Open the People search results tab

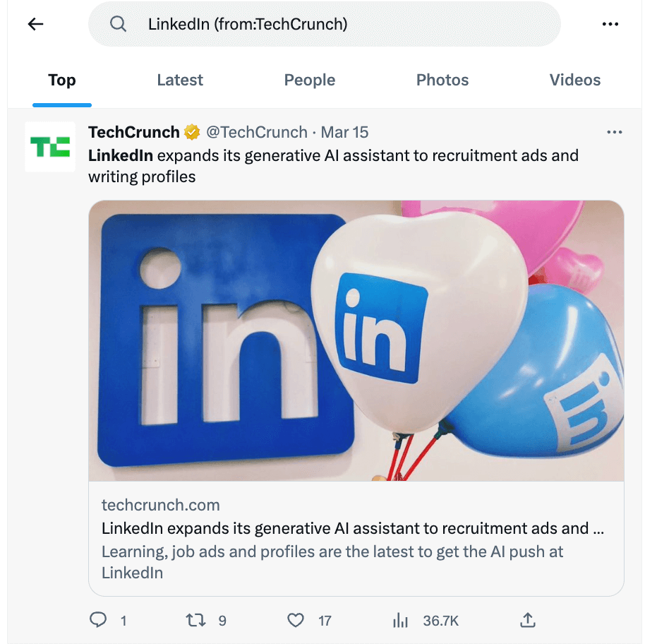tap(309, 80)
